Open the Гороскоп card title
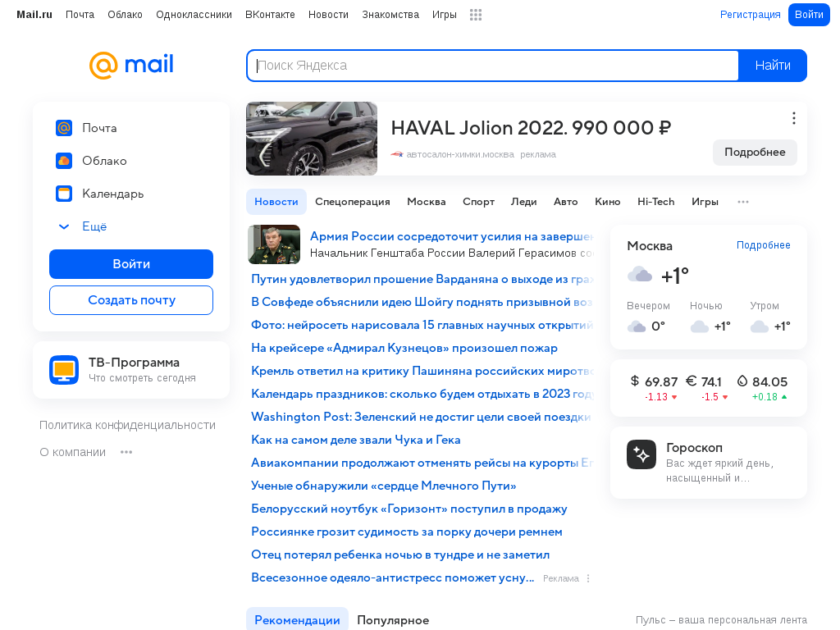Screen dimensions: 840x630 pos(694,447)
